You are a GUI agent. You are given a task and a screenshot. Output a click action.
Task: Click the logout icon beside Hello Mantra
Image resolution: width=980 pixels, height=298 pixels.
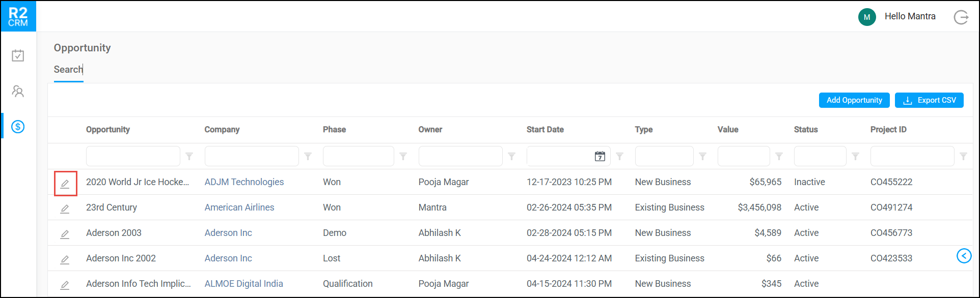click(961, 17)
